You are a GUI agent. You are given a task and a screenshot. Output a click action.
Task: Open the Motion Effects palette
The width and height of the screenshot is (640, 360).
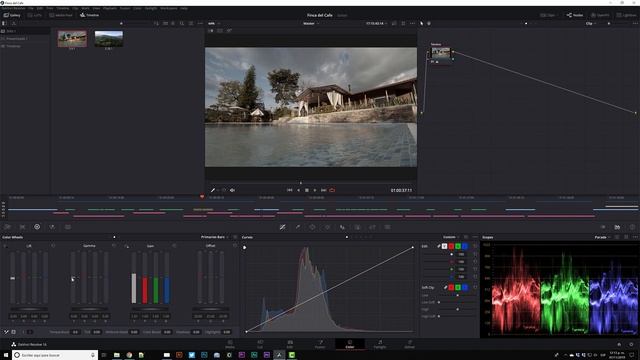pyautogui.click(x=68, y=227)
